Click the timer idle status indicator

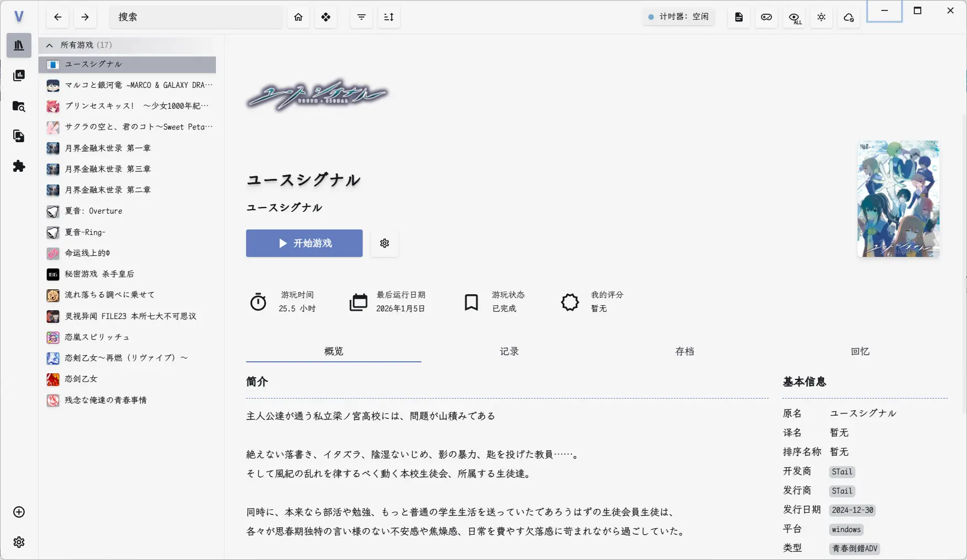(679, 17)
